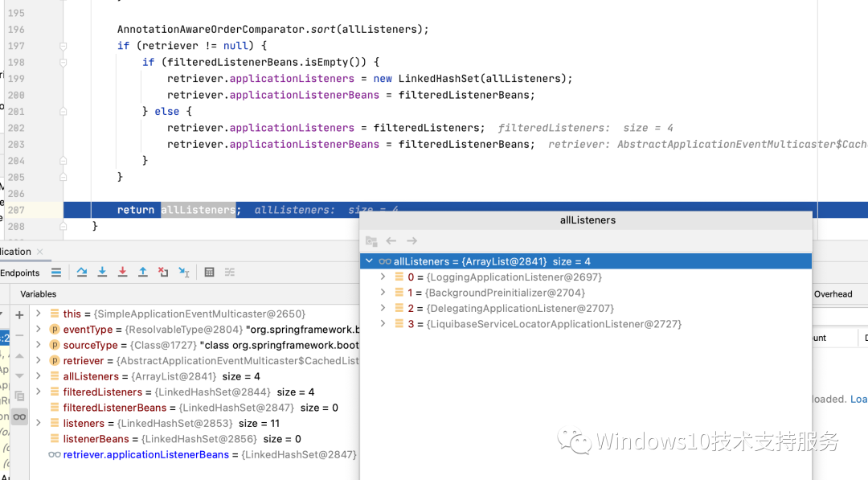Screen dimensions: 868x480
Task: Move watch down with the down arrow
Action: [x=19, y=375]
